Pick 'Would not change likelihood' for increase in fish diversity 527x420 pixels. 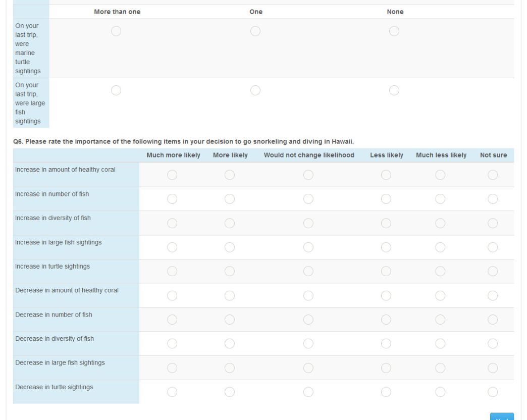pos(308,223)
